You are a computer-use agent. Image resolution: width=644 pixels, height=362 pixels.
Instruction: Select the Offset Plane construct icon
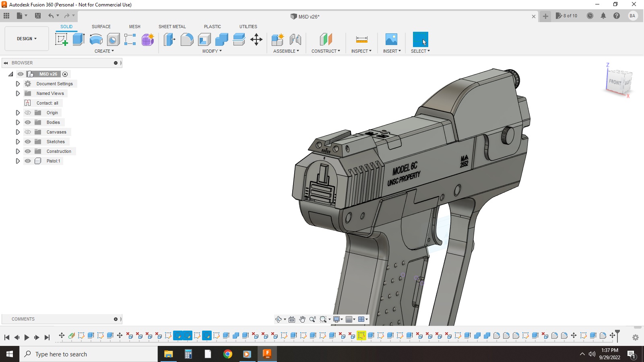point(326,39)
